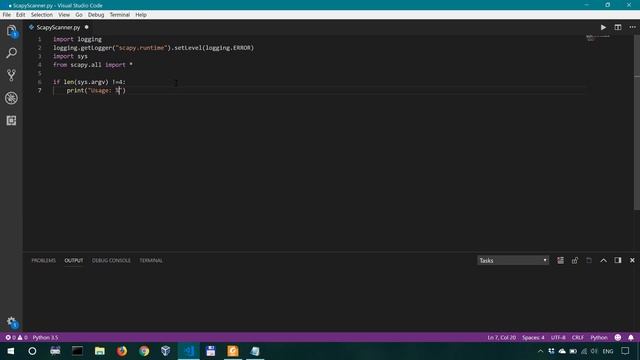Launch Firefox from the taskbar
This screenshot has width=640, height=360.
coord(122,351)
